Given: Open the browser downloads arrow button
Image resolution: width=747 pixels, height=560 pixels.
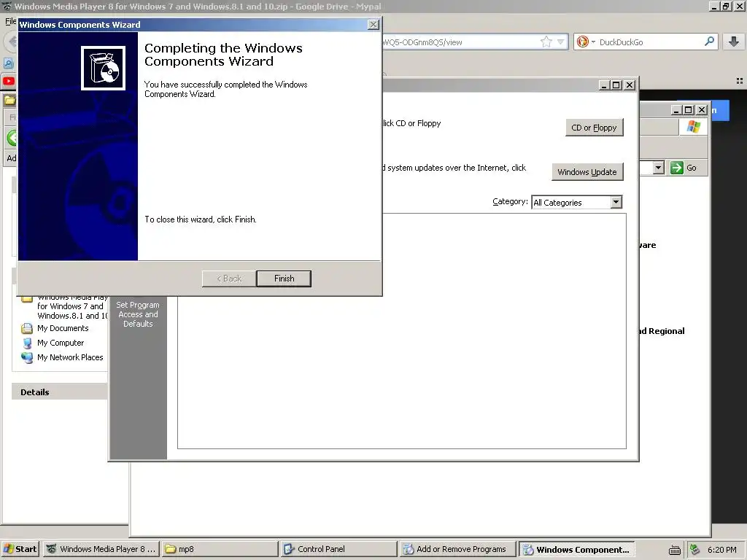Looking at the screenshot, I should [x=734, y=42].
